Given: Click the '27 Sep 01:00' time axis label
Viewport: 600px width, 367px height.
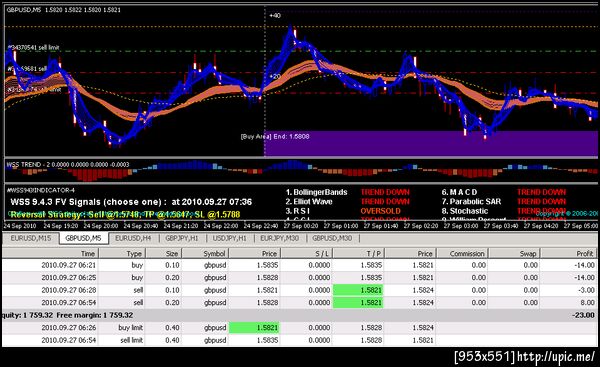Looking at the screenshot, I should tap(341, 226).
